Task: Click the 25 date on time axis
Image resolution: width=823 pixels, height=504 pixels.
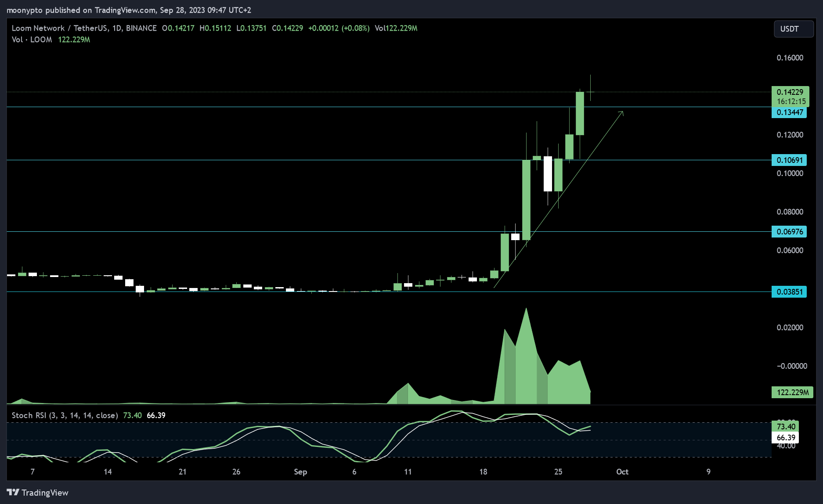Action: 558,472
